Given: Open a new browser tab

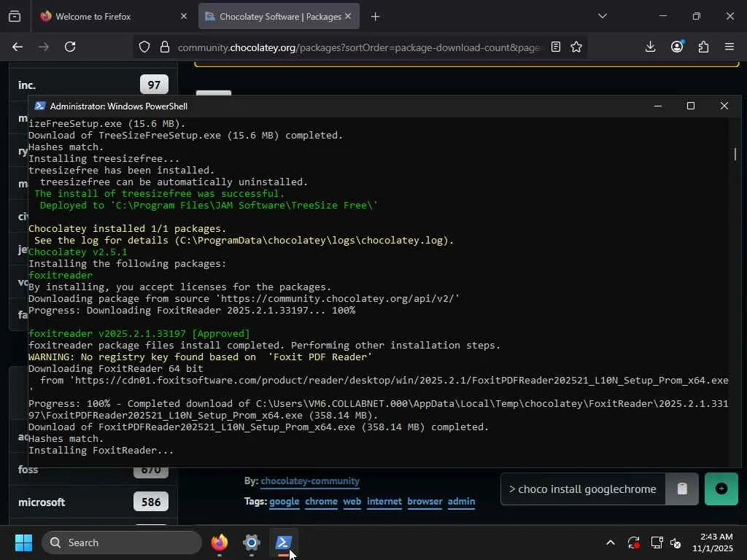Looking at the screenshot, I should tap(376, 17).
